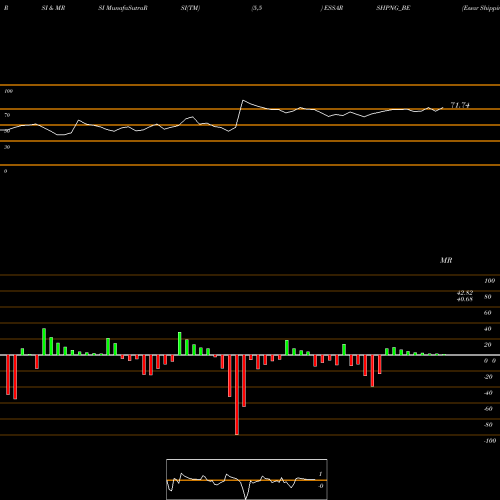
Task: Click the RSI value label 71.74
Action: pyautogui.click(x=460, y=105)
